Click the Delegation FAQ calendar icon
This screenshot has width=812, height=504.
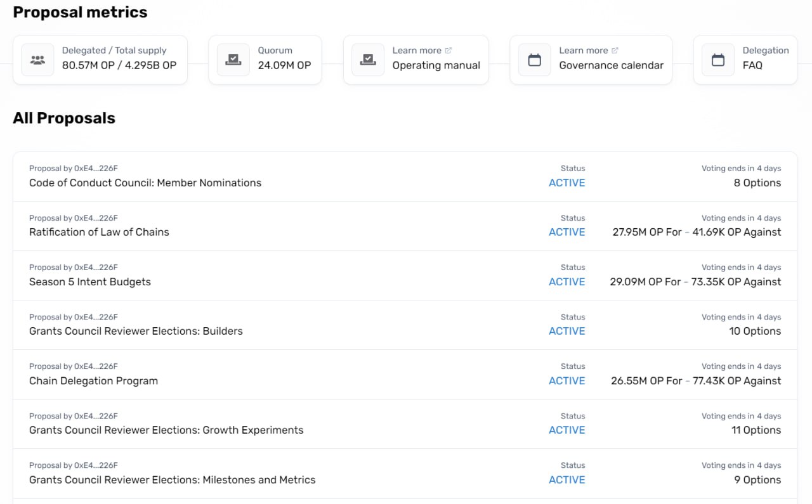(x=718, y=60)
